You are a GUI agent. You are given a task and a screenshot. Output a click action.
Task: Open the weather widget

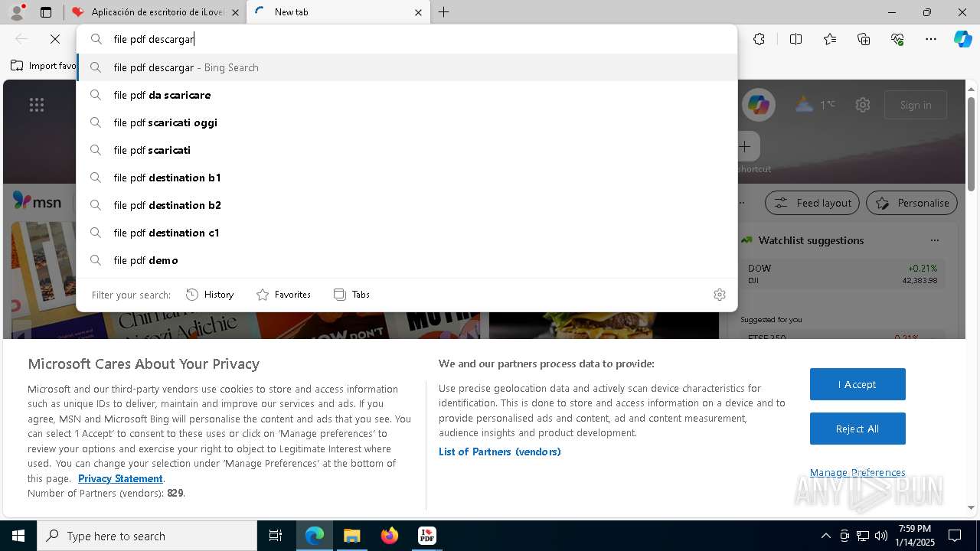click(x=815, y=105)
